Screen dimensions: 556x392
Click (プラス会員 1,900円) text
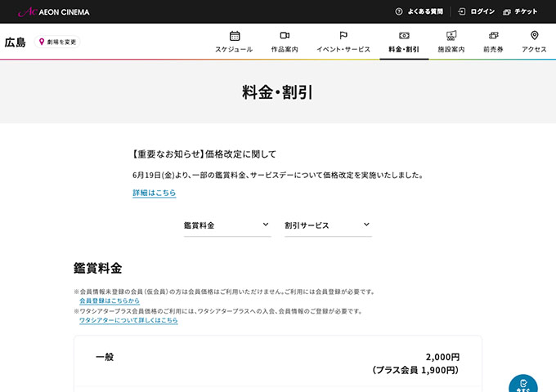pyautogui.click(x=415, y=371)
